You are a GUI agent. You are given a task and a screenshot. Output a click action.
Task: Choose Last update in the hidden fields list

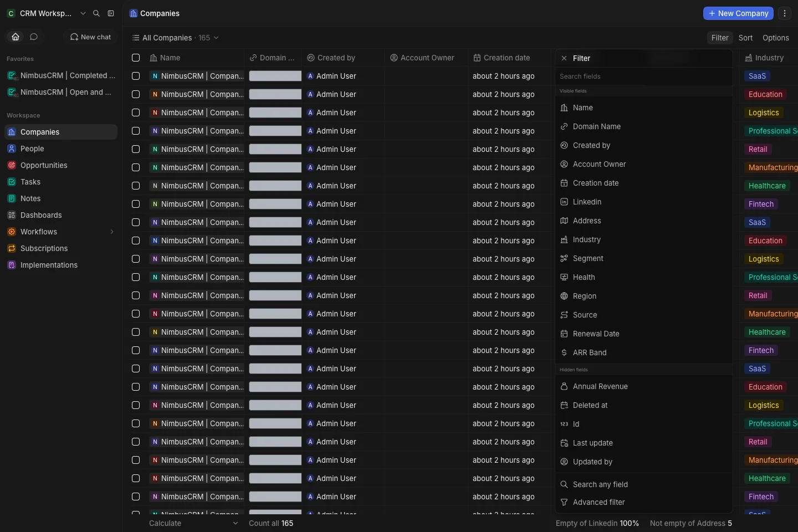coord(644,443)
